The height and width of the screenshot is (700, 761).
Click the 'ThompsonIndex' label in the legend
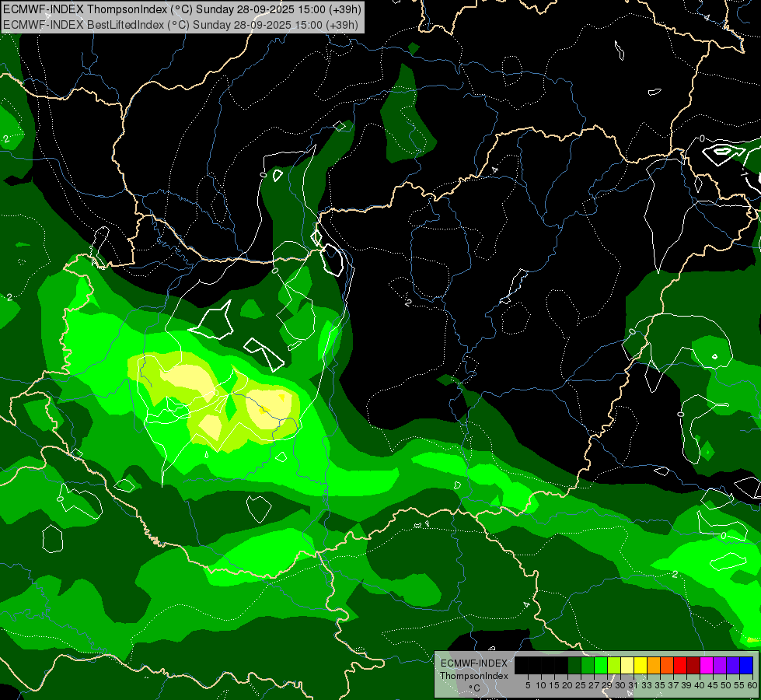[x=474, y=676]
